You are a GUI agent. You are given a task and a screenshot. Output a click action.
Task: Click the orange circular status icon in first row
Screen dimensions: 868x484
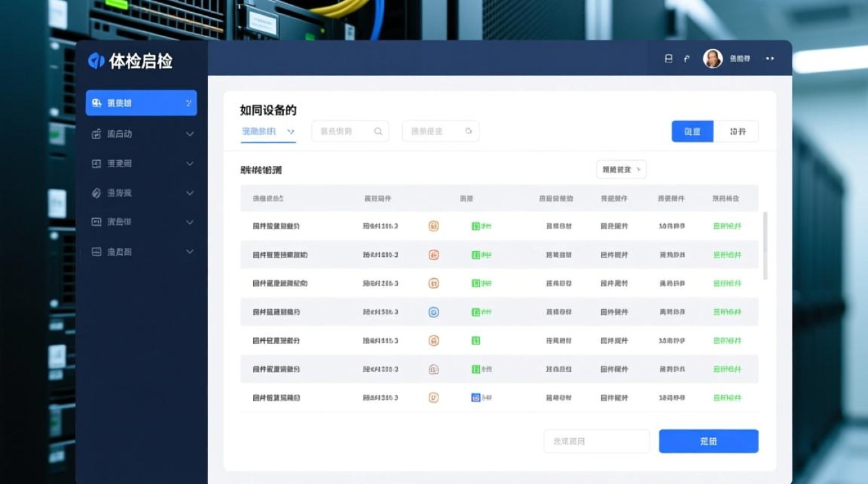(433, 226)
